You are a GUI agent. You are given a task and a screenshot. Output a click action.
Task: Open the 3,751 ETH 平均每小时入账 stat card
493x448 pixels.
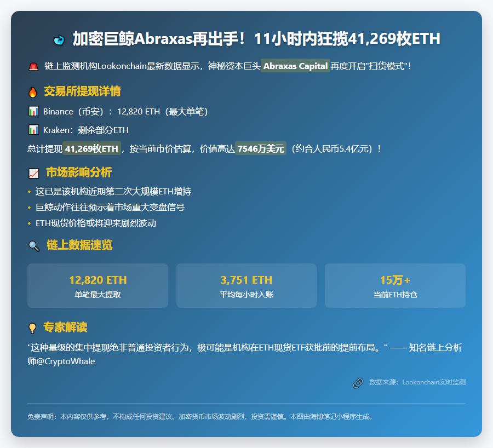[x=246, y=285]
